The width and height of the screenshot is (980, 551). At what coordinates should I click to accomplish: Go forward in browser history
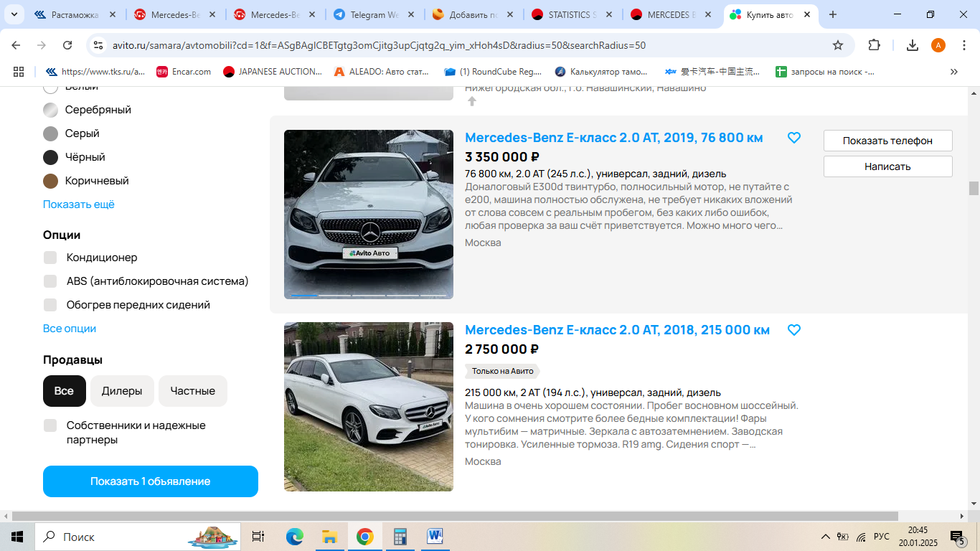click(x=42, y=45)
